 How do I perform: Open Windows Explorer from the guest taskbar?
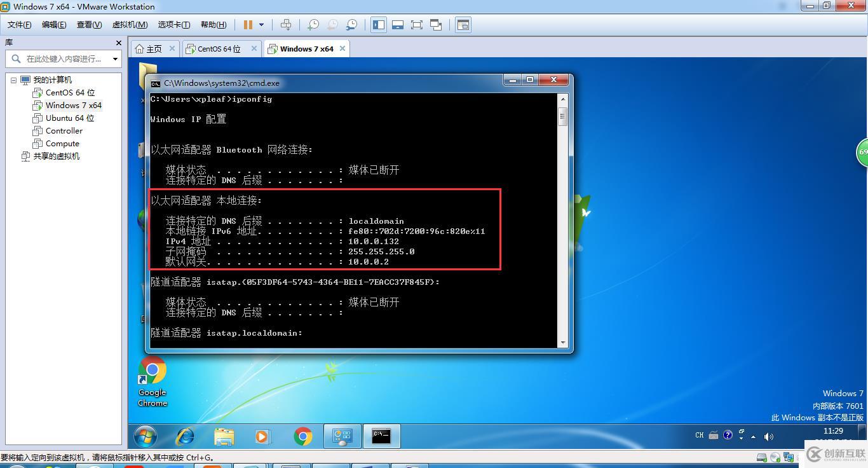tap(224, 436)
